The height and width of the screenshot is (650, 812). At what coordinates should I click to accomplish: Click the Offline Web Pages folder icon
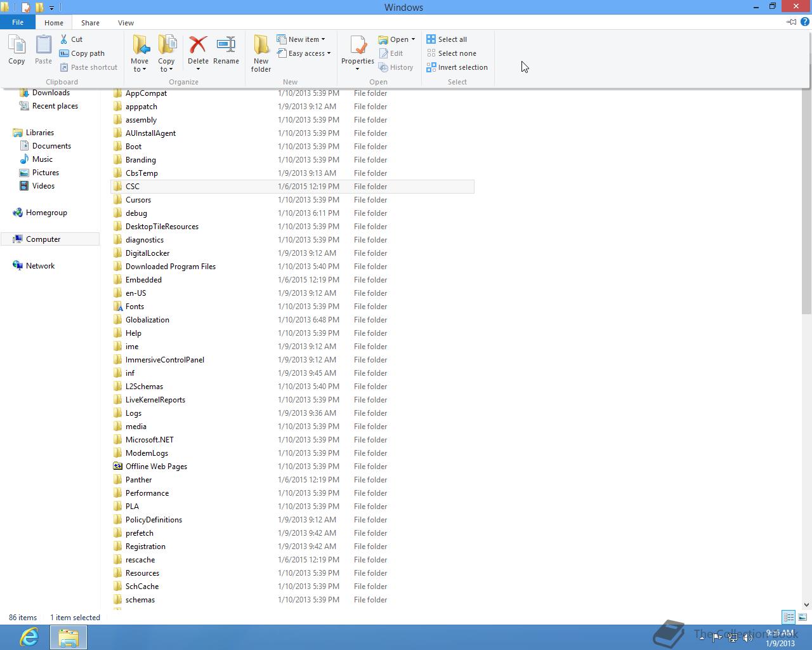[117, 467]
